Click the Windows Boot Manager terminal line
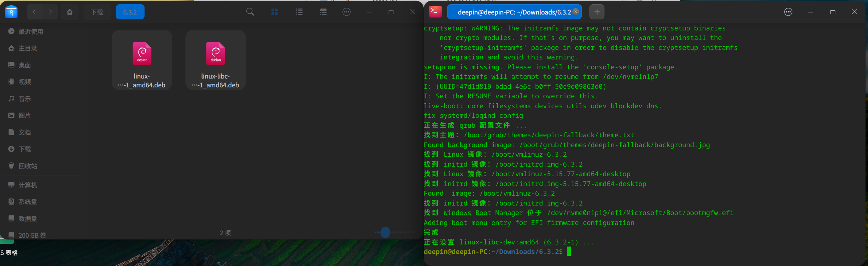 [579, 213]
